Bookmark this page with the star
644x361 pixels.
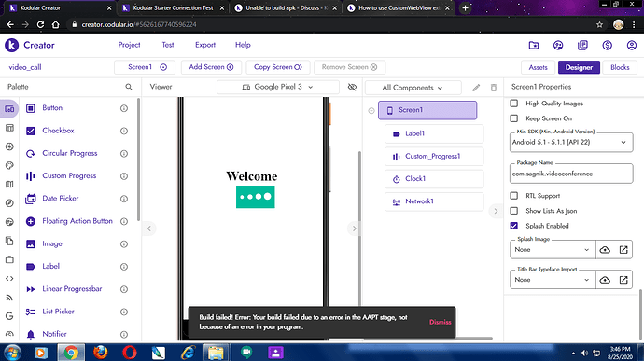(x=599, y=24)
